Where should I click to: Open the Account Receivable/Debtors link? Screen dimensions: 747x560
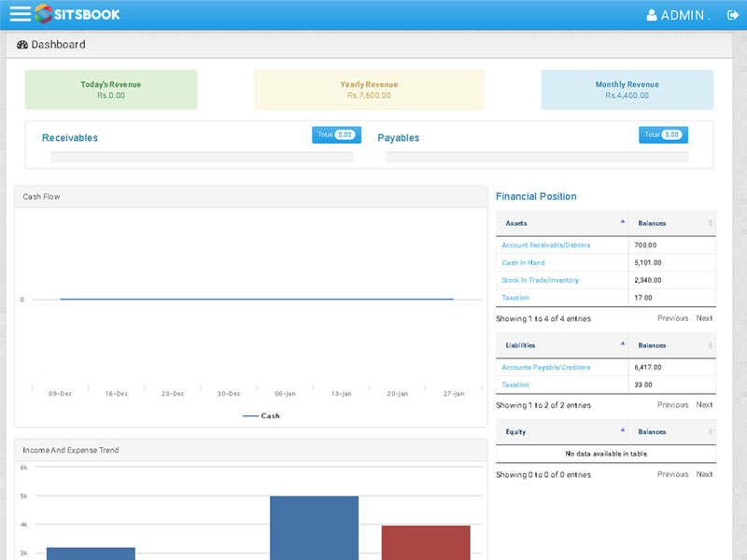coord(545,245)
